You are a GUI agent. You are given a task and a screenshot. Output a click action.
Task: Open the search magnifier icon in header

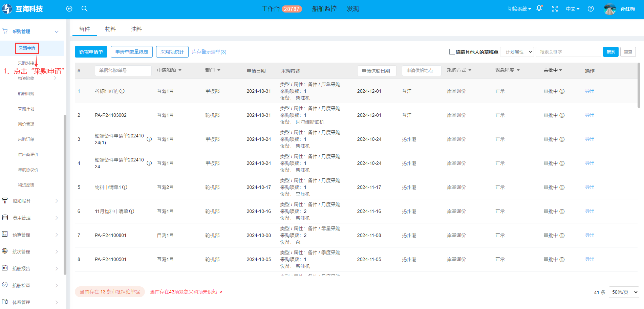pos(85,9)
